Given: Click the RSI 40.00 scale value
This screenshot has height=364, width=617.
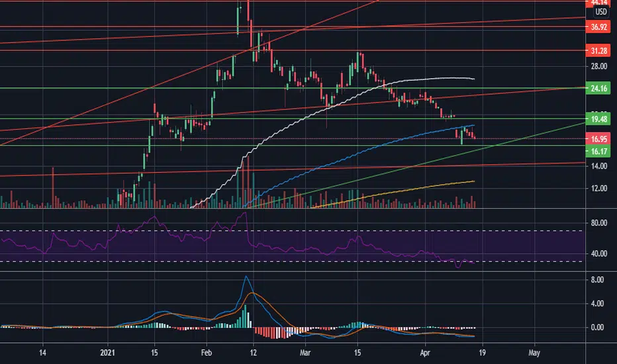Looking at the screenshot, I should click(598, 254).
